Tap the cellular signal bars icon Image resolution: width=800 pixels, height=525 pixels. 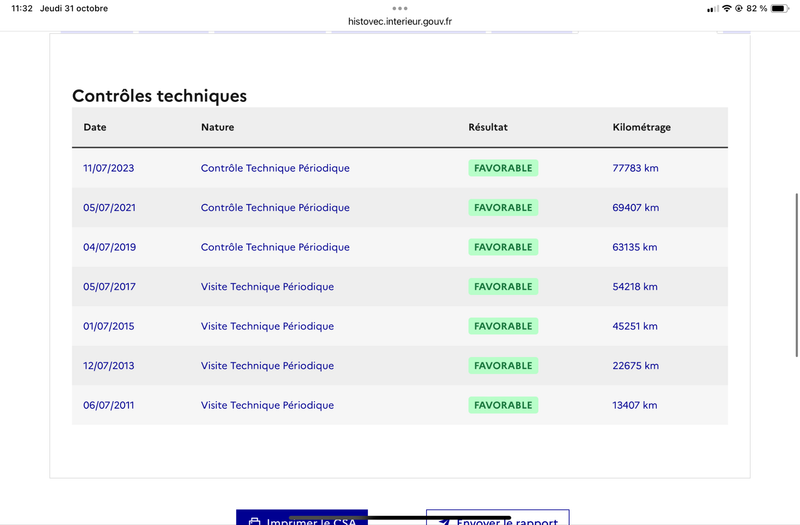[x=713, y=9]
